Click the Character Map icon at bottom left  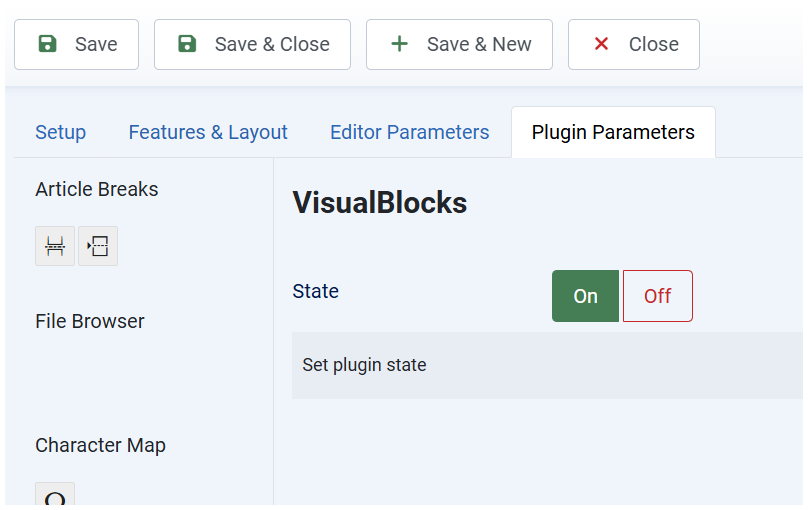point(55,497)
